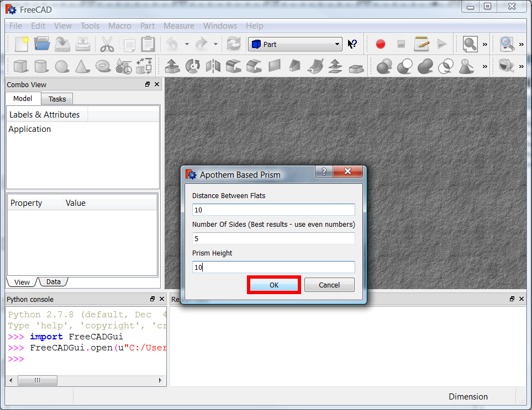
Task: Open the Help menu
Action: 255,26
